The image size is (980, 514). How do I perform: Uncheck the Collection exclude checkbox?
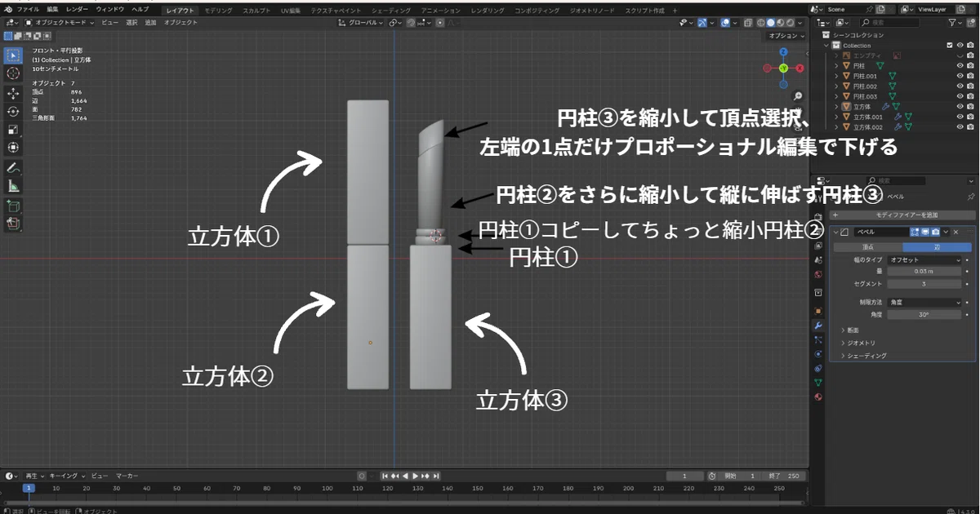coord(949,46)
